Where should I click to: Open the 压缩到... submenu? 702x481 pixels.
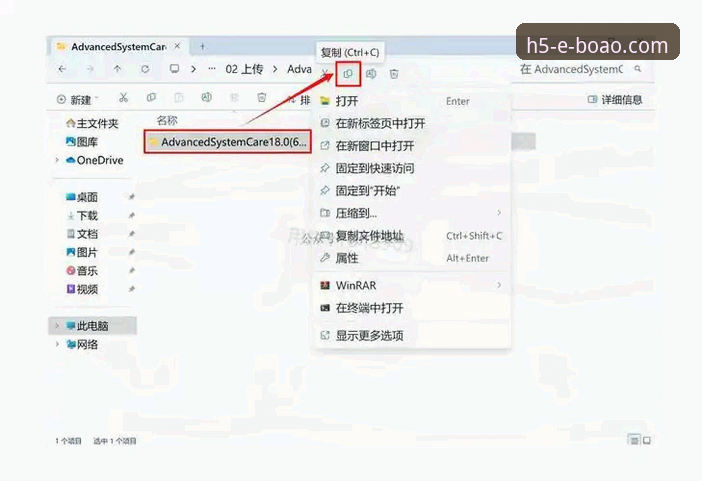tap(412, 213)
